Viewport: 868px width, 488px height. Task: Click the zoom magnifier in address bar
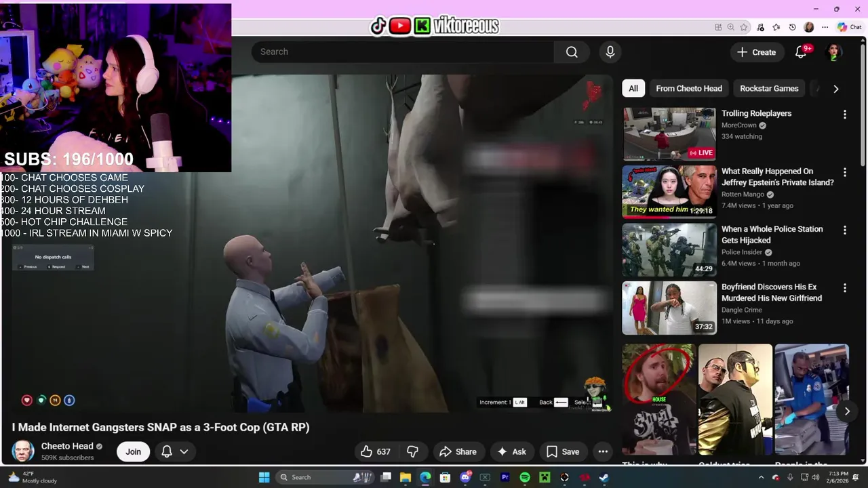(x=731, y=27)
